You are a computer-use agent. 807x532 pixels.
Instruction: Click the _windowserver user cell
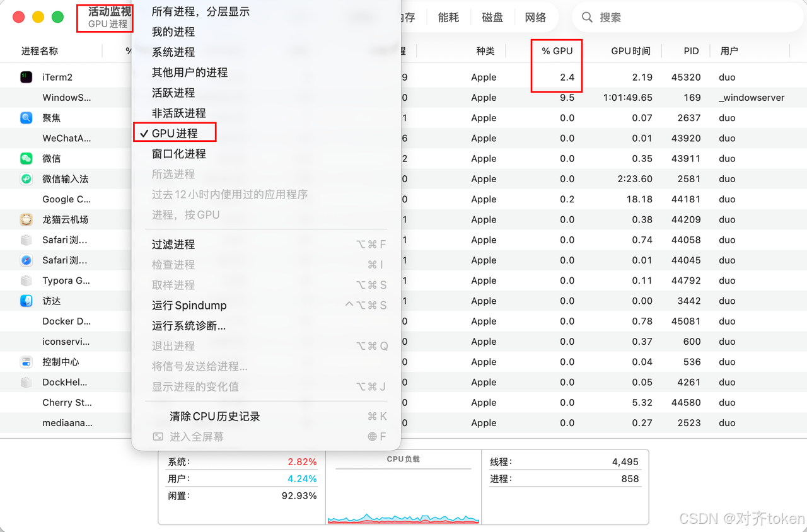click(x=752, y=98)
